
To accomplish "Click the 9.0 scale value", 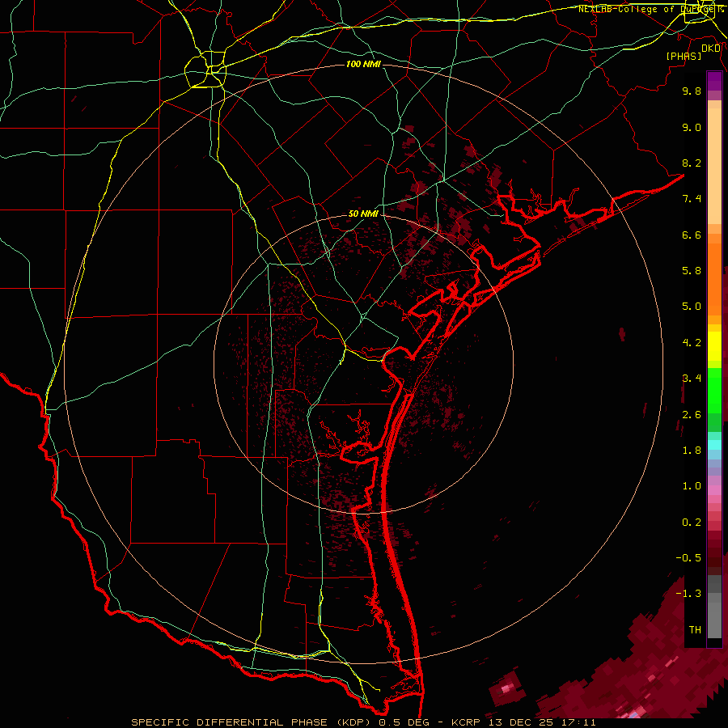I will (692, 127).
